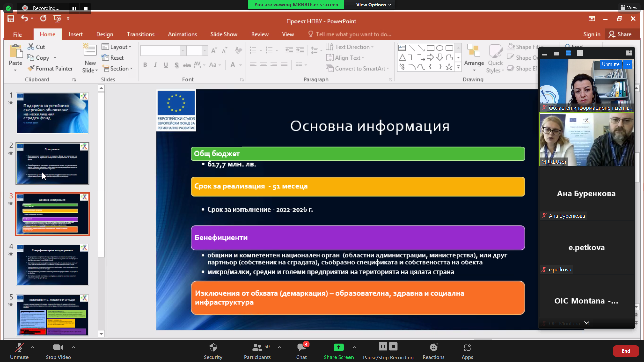Align paragraph text to center
This screenshot has width=644, height=362.
point(263,65)
